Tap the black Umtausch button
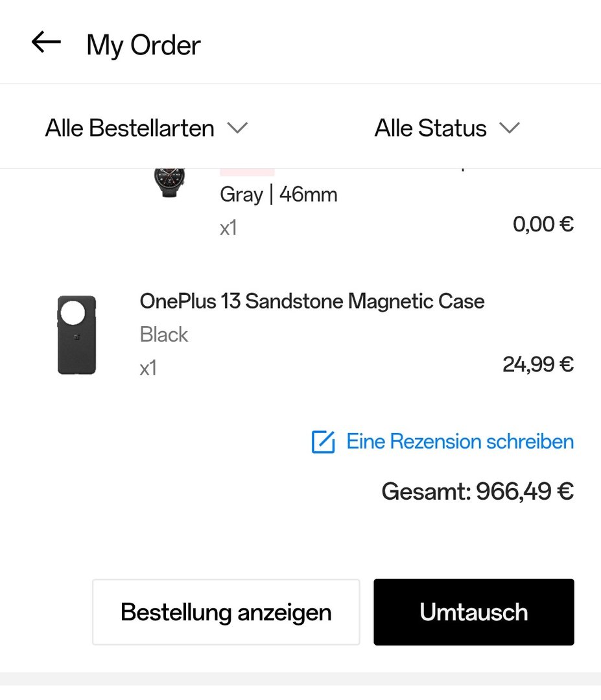The width and height of the screenshot is (601, 700). 473,612
